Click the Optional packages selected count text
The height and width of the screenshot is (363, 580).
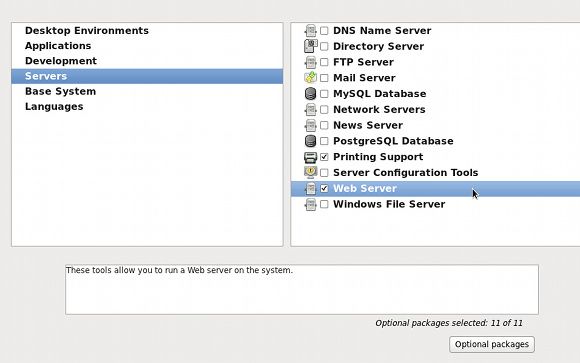click(x=449, y=323)
